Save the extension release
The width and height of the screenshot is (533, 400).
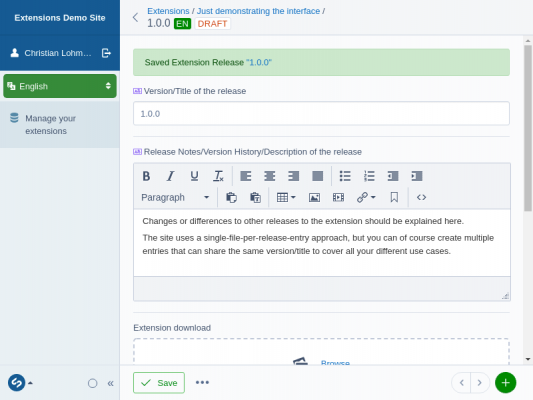[x=159, y=383]
